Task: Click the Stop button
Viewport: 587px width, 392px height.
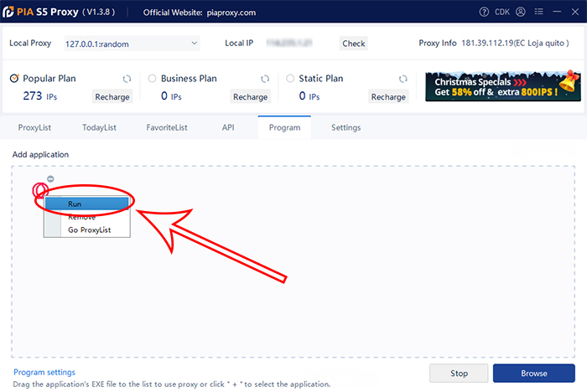Action: pyautogui.click(x=459, y=374)
